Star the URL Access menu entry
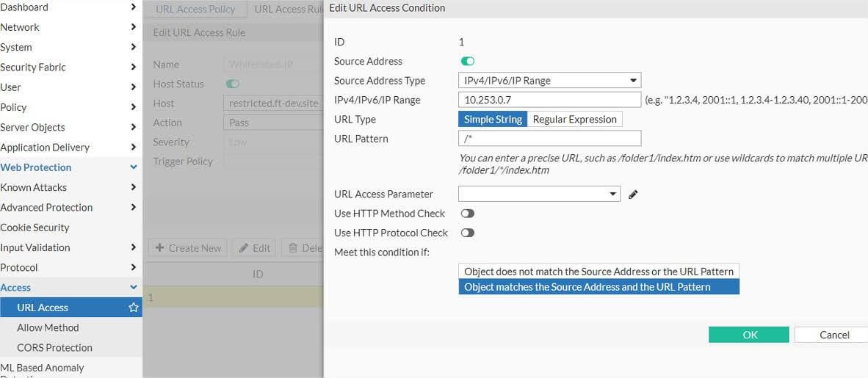Viewport: 868px width, 378px height. 134,307
